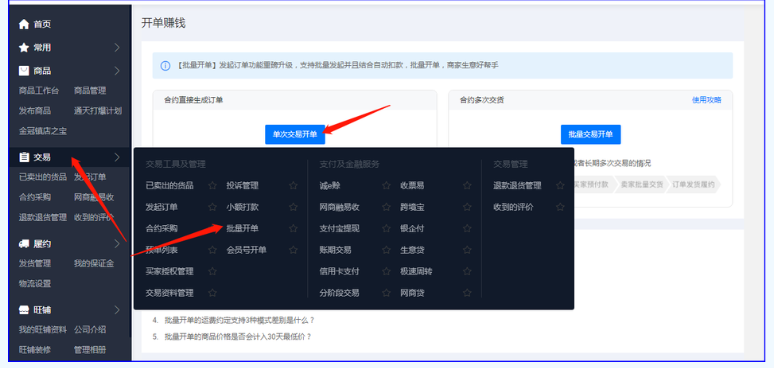
Task: Click the 单次交易开单 button
Action: click(x=295, y=134)
